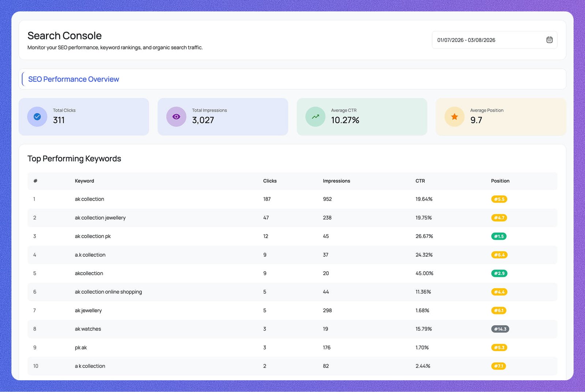Click the Position column header
The width and height of the screenshot is (585, 392).
coord(500,181)
